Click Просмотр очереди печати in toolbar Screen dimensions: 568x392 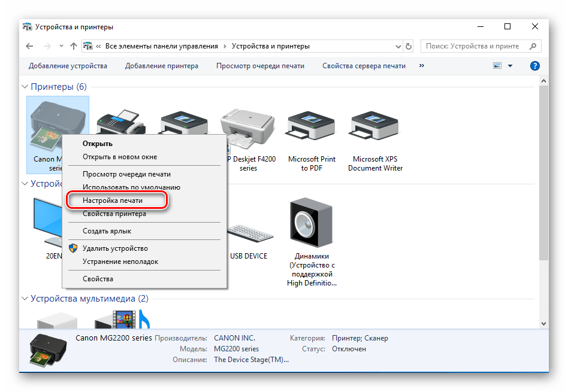260,66
